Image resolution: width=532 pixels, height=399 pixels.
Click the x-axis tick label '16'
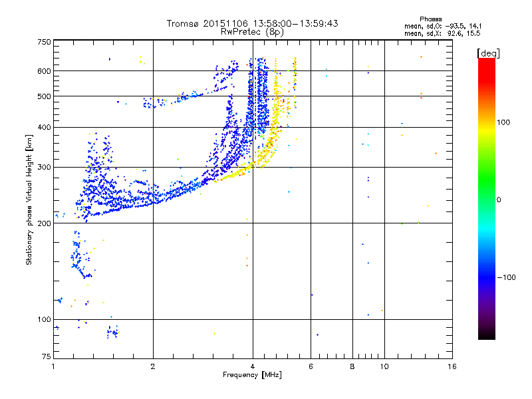pyautogui.click(x=452, y=366)
